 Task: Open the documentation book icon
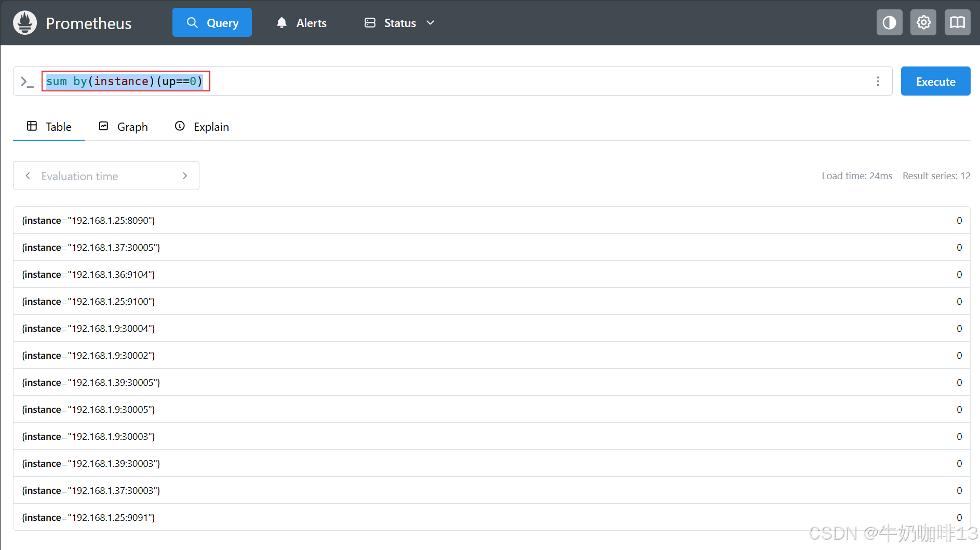point(957,22)
